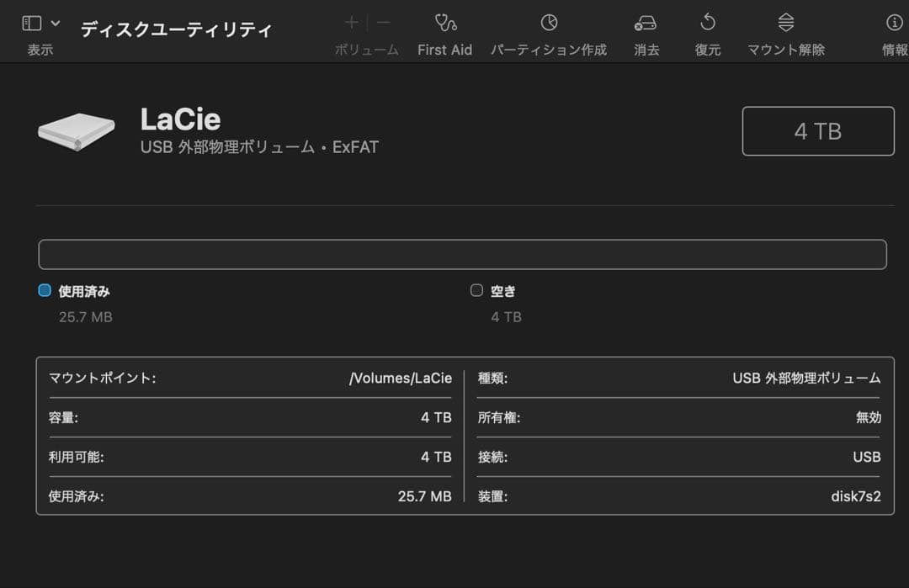Viewport: 909px width, 588px height.
Task: Click the マウントポイント label
Action: (102, 379)
